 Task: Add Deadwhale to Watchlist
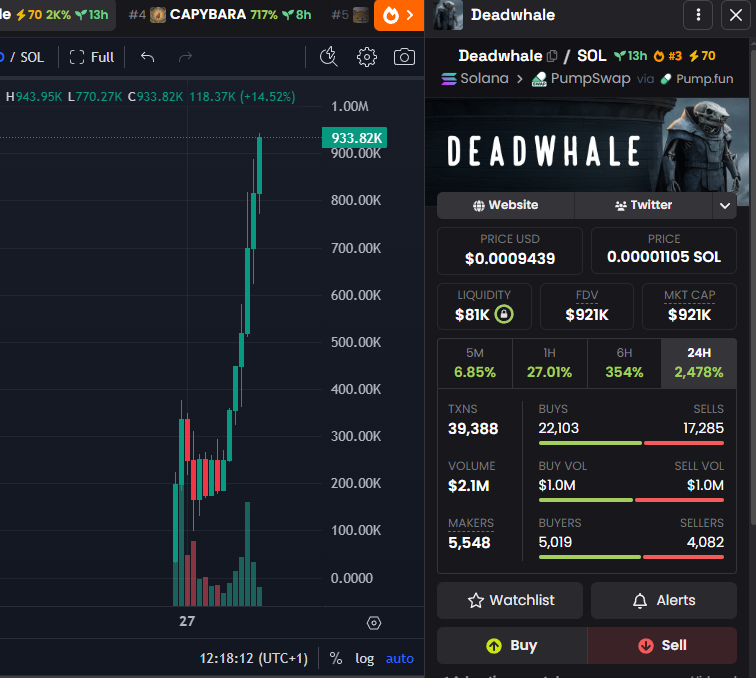click(510, 600)
